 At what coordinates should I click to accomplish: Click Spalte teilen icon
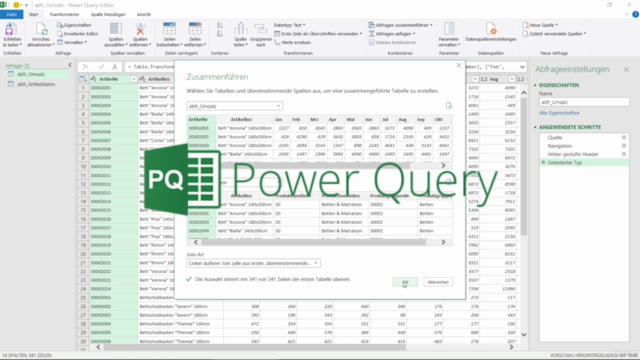coord(240,29)
